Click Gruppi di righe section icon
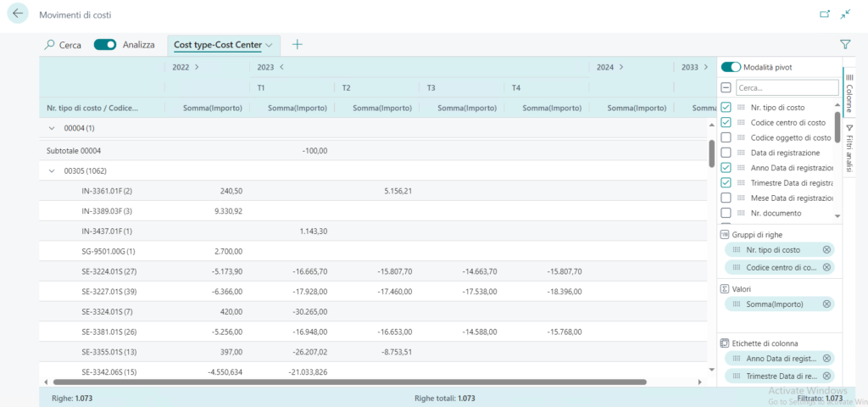Viewport: 868px width, 407px height. click(x=725, y=235)
